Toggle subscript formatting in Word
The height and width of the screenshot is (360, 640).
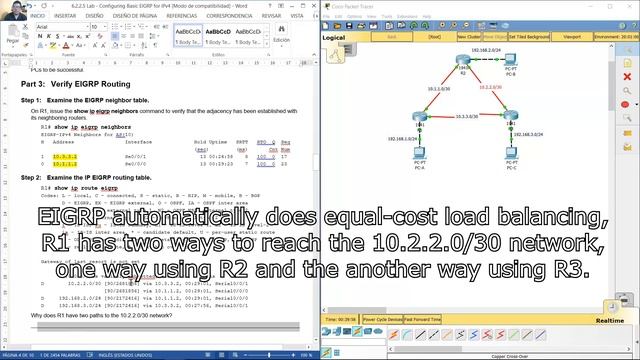click(79, 36)
